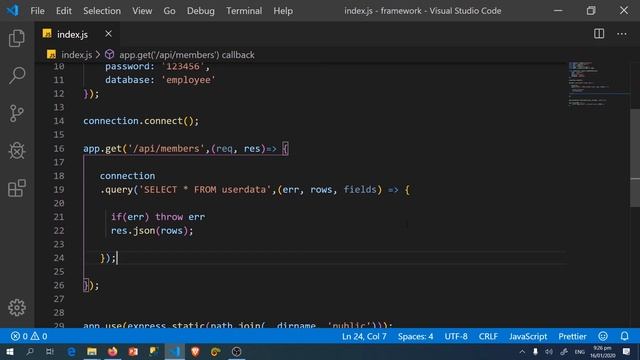Click the if(err) throw err line
This screenshot has width=640, height=360.
[158, 217]
